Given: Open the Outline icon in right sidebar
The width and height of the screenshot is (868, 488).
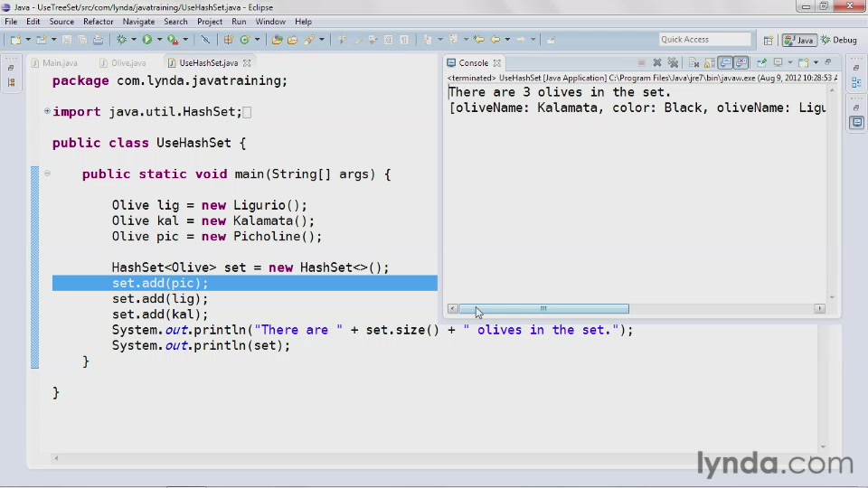Looking at the screenshot, I should point(856,83).
